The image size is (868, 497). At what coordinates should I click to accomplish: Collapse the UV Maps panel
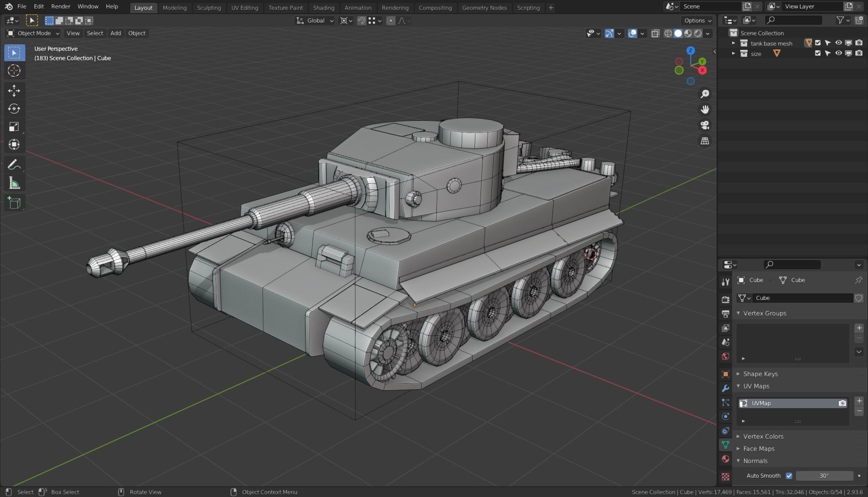[x=756, y=386]
